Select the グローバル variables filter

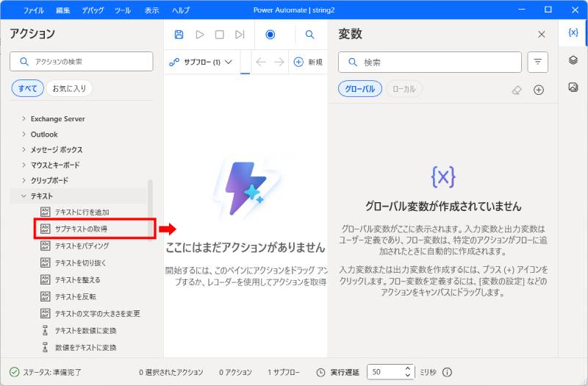pyautogui.click(x=360, y=89)
